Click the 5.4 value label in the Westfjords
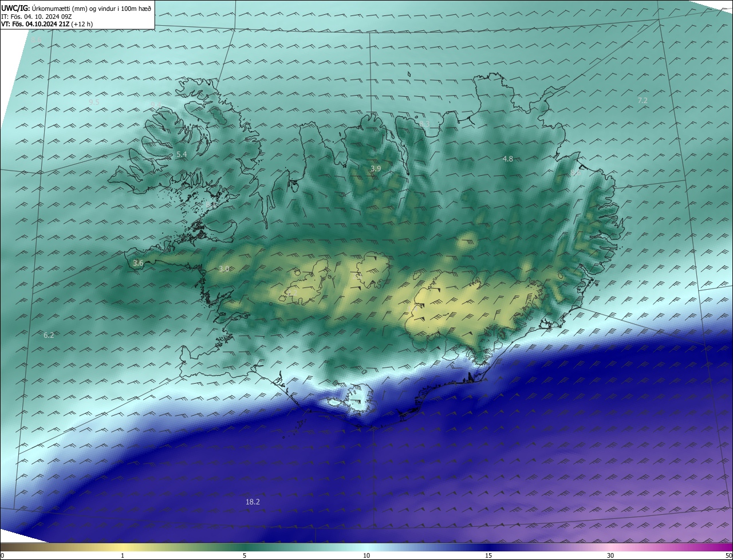 click(182, 155)
